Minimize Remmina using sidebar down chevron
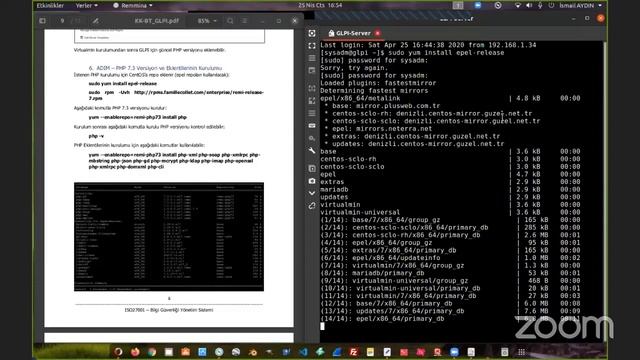The width and height of the screenshot is (640, 360). click(312, 193)
